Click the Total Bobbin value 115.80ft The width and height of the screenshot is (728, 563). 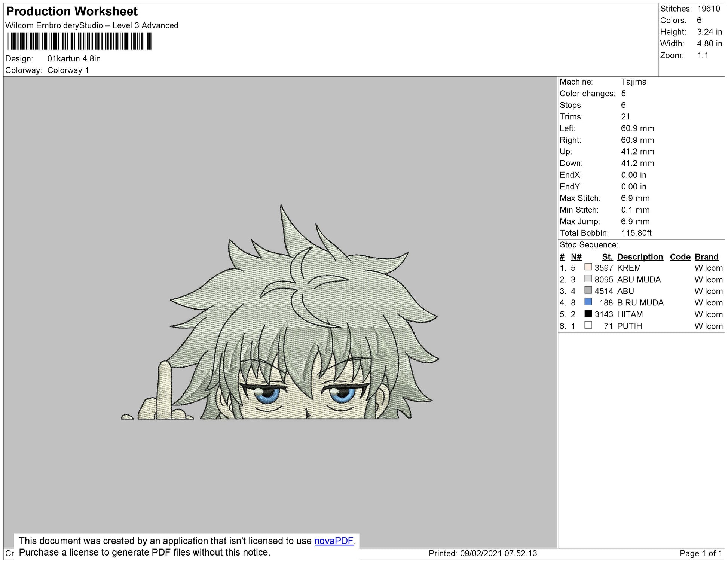[636, 233]
